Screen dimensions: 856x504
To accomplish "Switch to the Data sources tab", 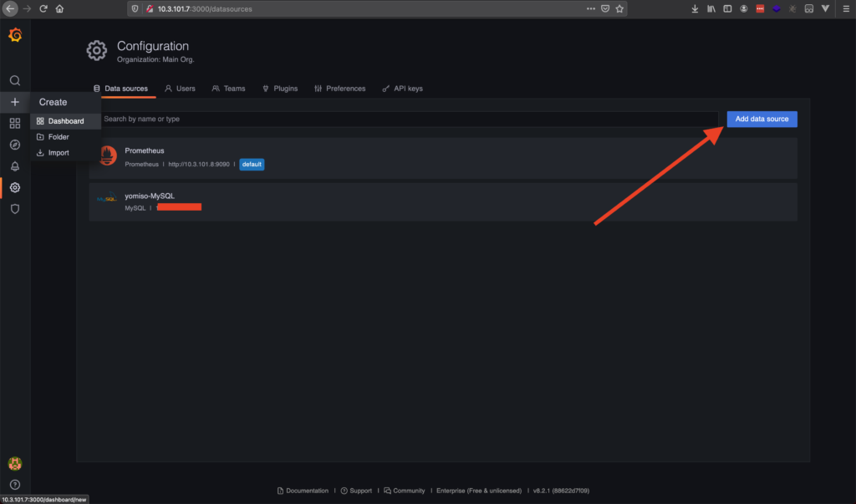I will [120, 89].
